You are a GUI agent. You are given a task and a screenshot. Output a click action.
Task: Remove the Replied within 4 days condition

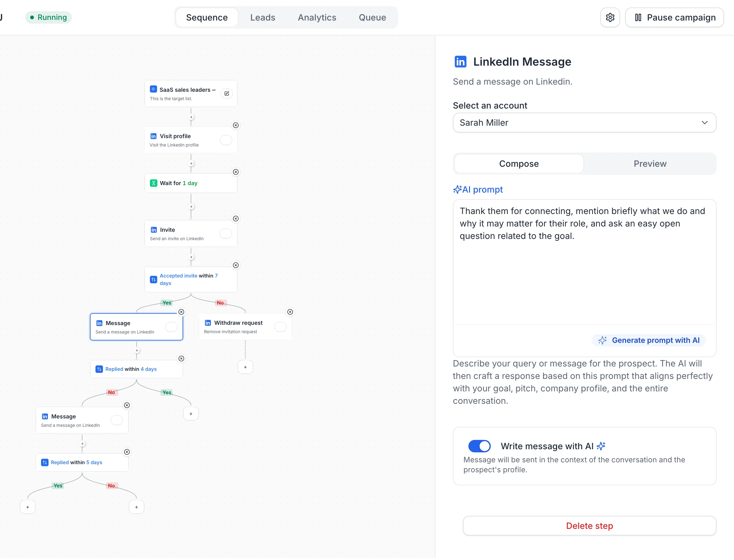tap(181, 359)
